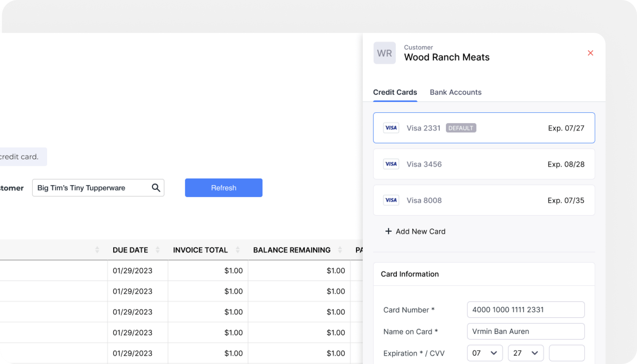Click Exp. 08/28 on Visa 3456
Viewport: 637px width, 364px height.
click(566, 164)
